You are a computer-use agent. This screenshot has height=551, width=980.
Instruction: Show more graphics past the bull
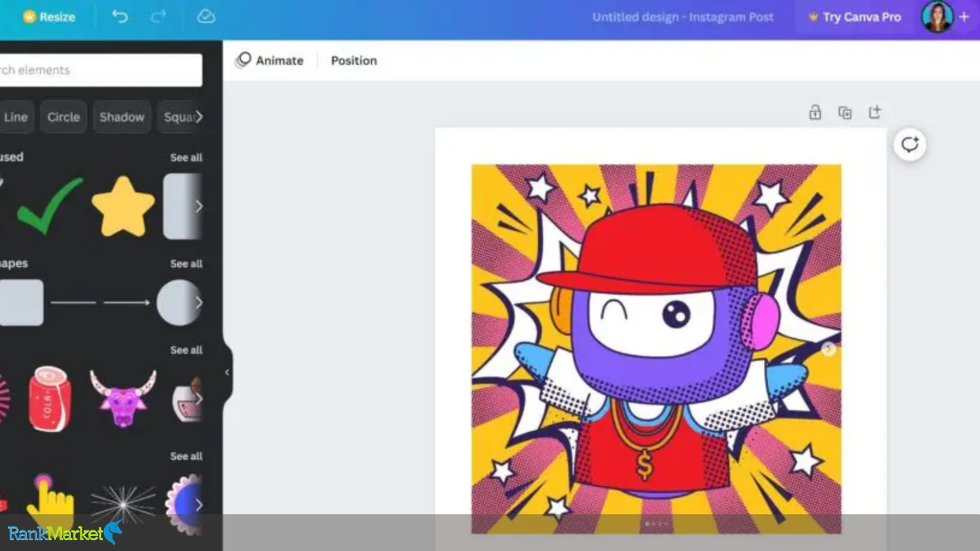pyautogui.click(x=199, y=399)
